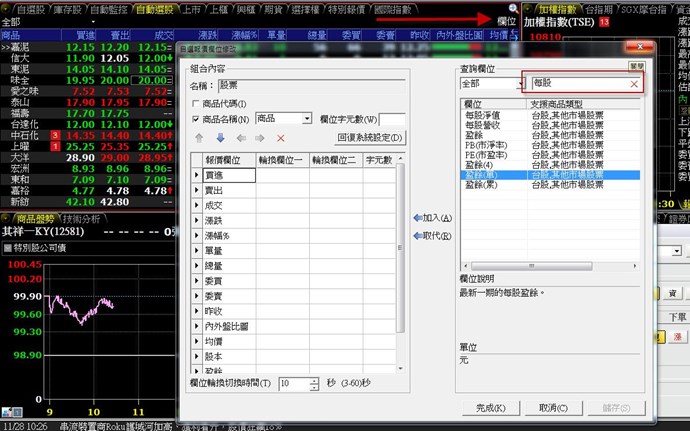
Task: Uncheck the 商品名稱(N) checkbox
Action: [196, 119]
